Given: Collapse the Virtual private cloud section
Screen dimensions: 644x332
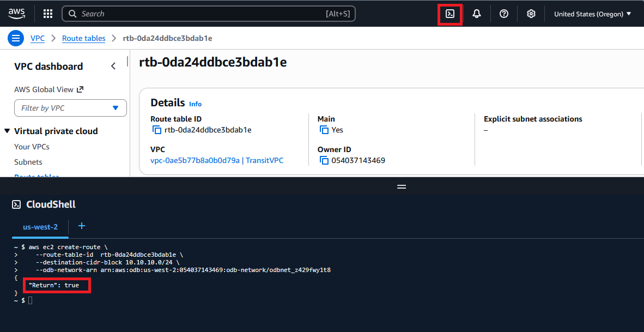Looking at the screenshot, I should [x=8, y=131].
